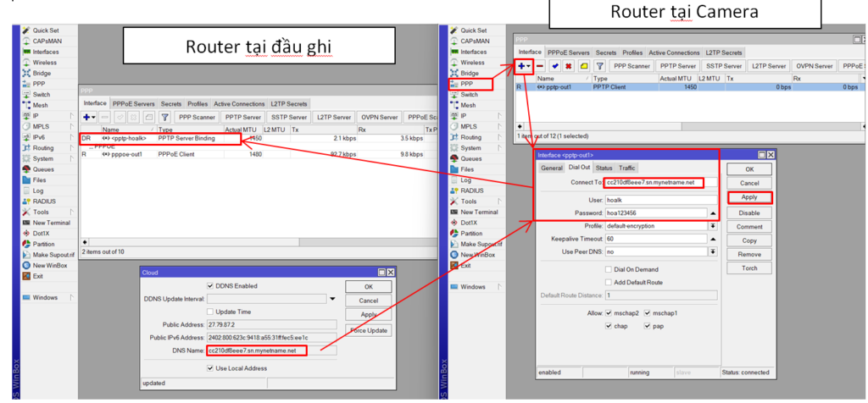Click the blue plus add button in right PPP window

coord(522,66)
